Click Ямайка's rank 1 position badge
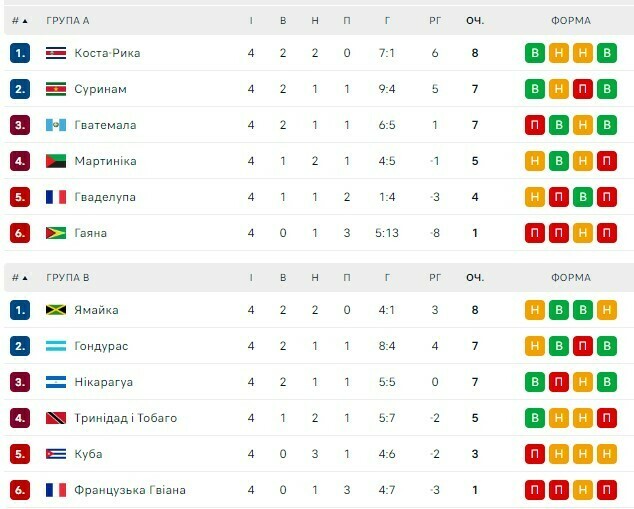Image resolution: width=634 pixels, height=509 pixels. [x=20, y=310]
